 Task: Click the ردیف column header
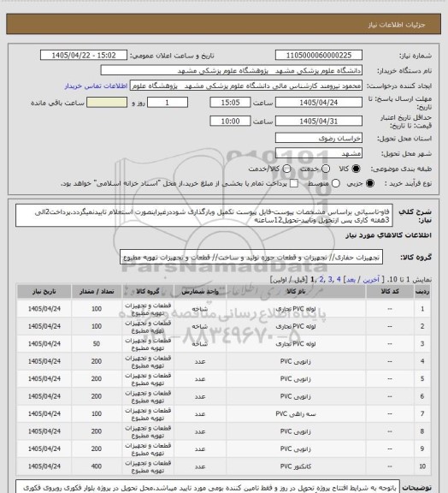[x=422, y=292]
